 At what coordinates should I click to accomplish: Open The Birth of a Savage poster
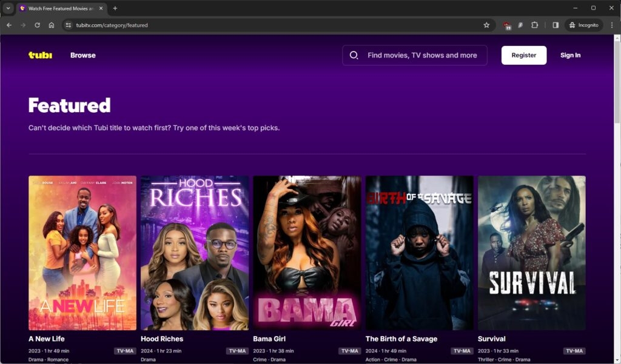(x=420, y=253)
